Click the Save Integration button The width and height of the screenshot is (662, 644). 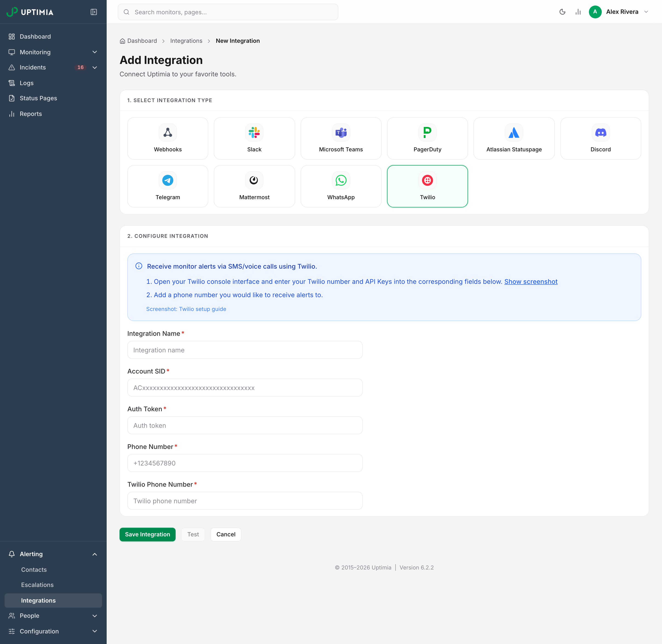(147, 535)
